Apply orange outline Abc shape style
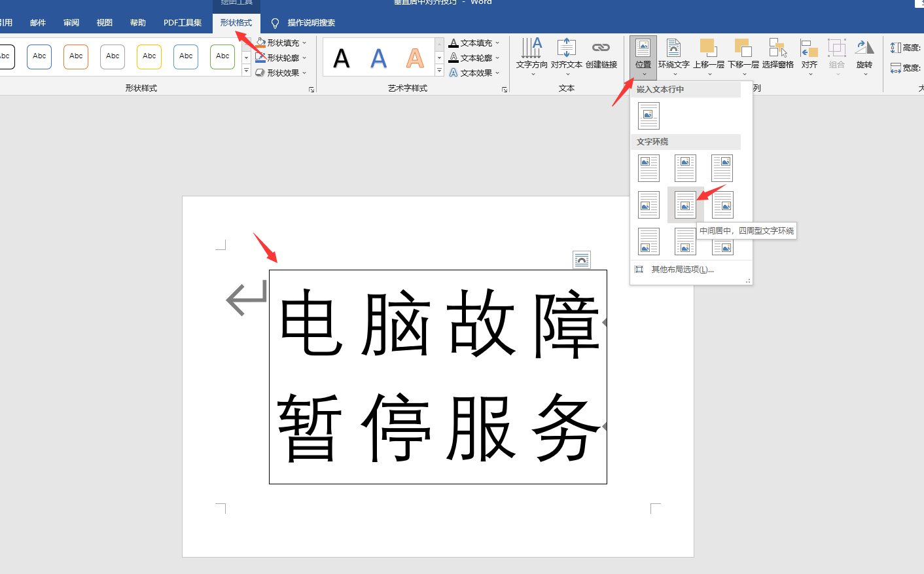 76,56
